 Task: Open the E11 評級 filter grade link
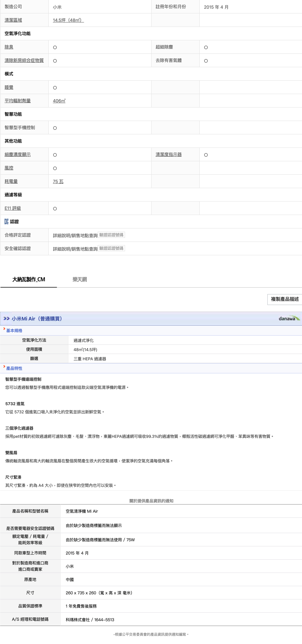(x=13, y=208)
